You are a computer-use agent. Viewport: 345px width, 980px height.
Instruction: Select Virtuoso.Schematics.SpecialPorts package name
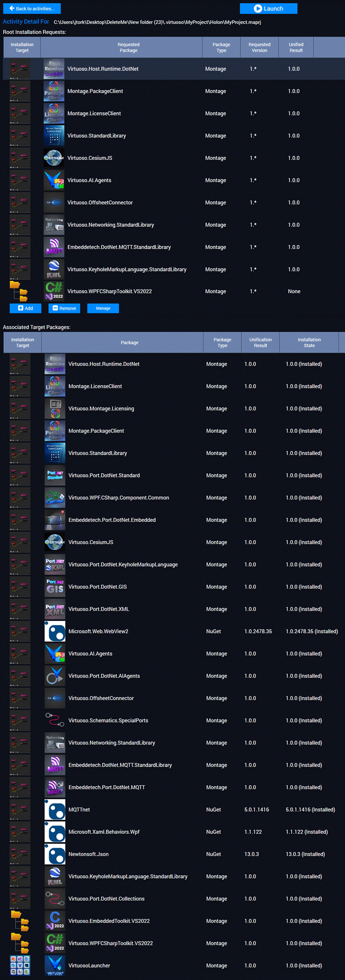(108, 720)
